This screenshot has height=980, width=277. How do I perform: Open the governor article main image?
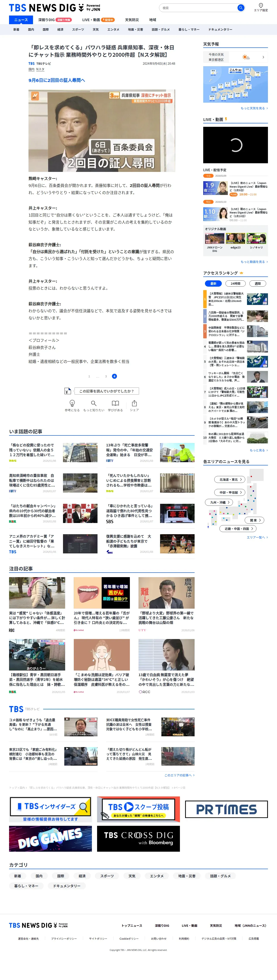pyautogui.click(x=102, y=130)
